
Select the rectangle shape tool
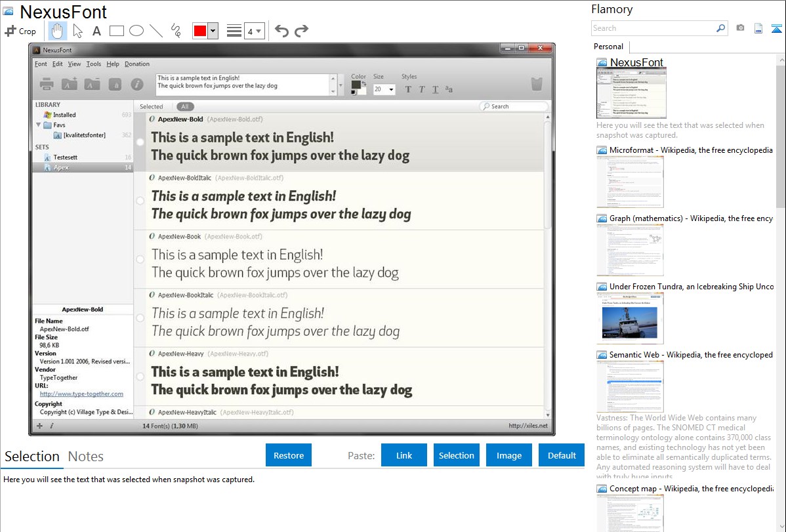coord(116,31)
